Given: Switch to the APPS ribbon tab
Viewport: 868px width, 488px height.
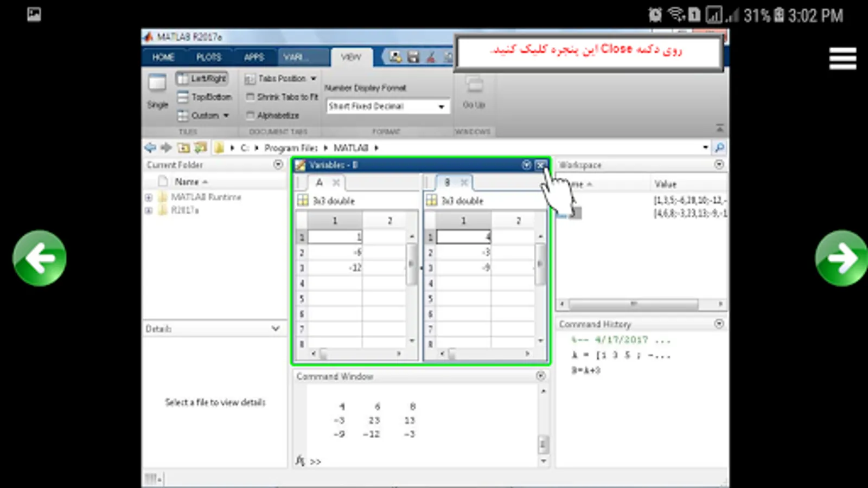Looking at the screenshot, I should [254, 57].
